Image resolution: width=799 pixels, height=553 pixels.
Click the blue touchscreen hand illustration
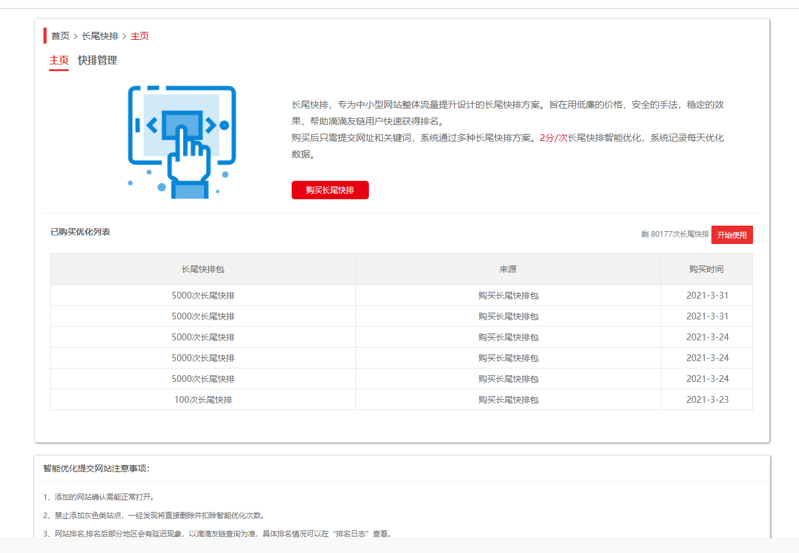point(181,141)
